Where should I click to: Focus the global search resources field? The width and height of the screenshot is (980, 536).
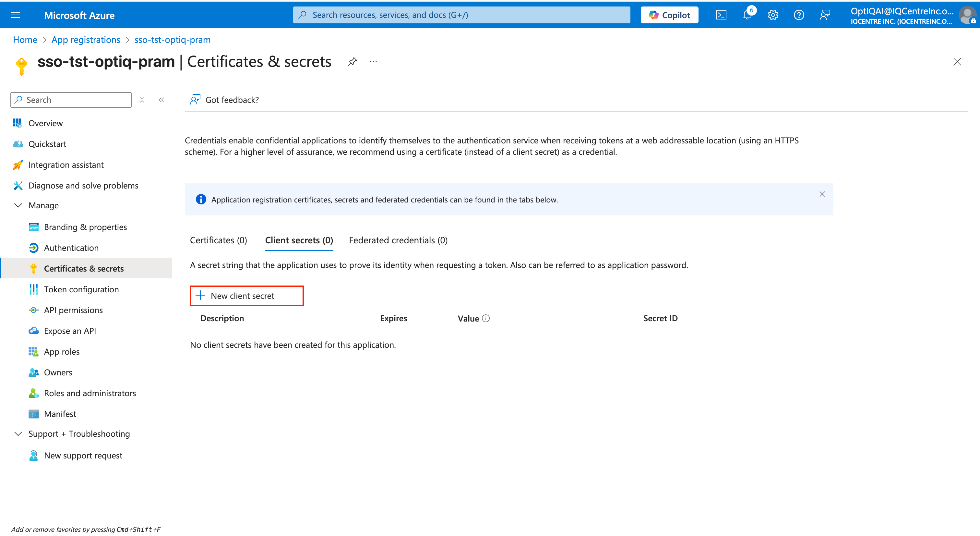(461, 15)
